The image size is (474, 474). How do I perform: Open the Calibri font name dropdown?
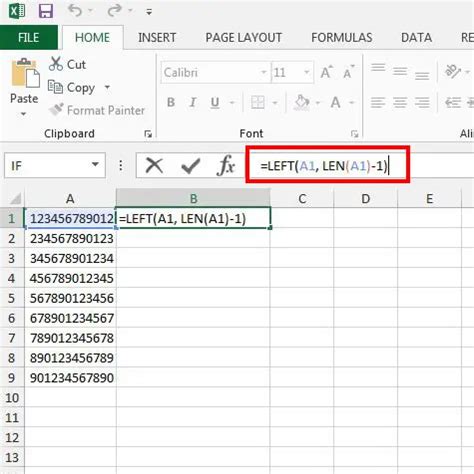pyautogui.click(x=263, y=72)
